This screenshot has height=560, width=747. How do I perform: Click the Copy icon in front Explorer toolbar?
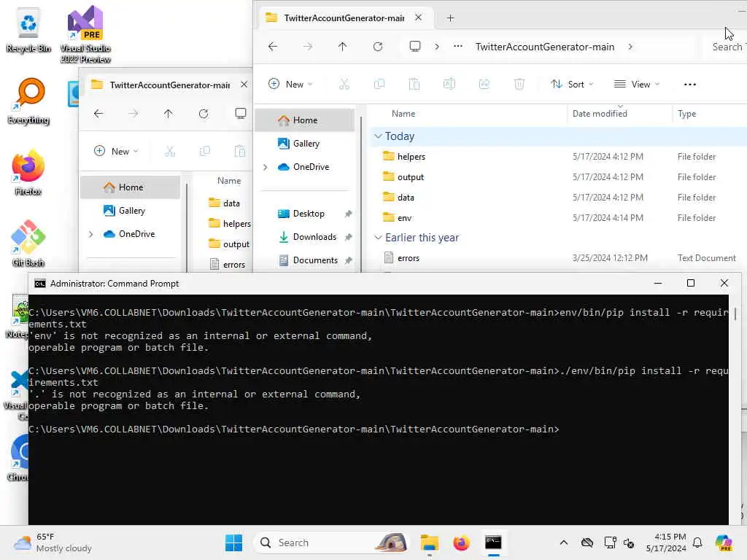(379, 85)
